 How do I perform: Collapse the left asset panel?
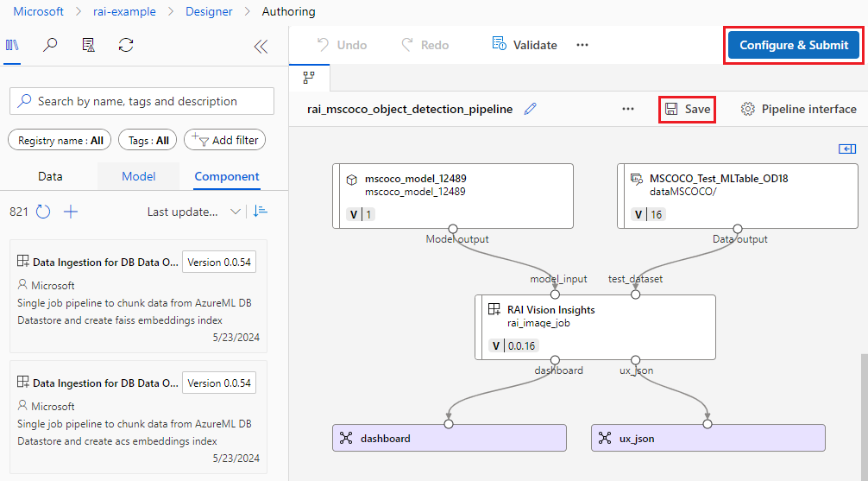pyautogui.click(x=261, y=47)
